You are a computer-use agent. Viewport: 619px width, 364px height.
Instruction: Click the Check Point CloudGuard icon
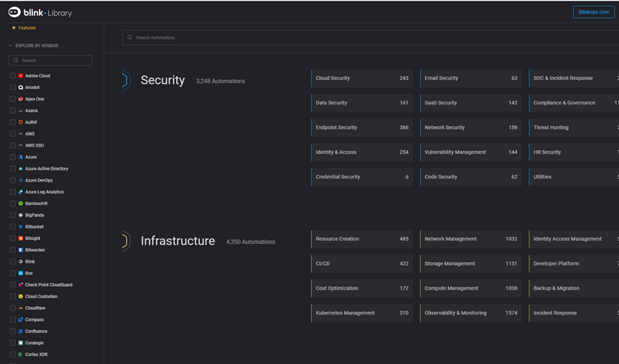coord(21,285)
